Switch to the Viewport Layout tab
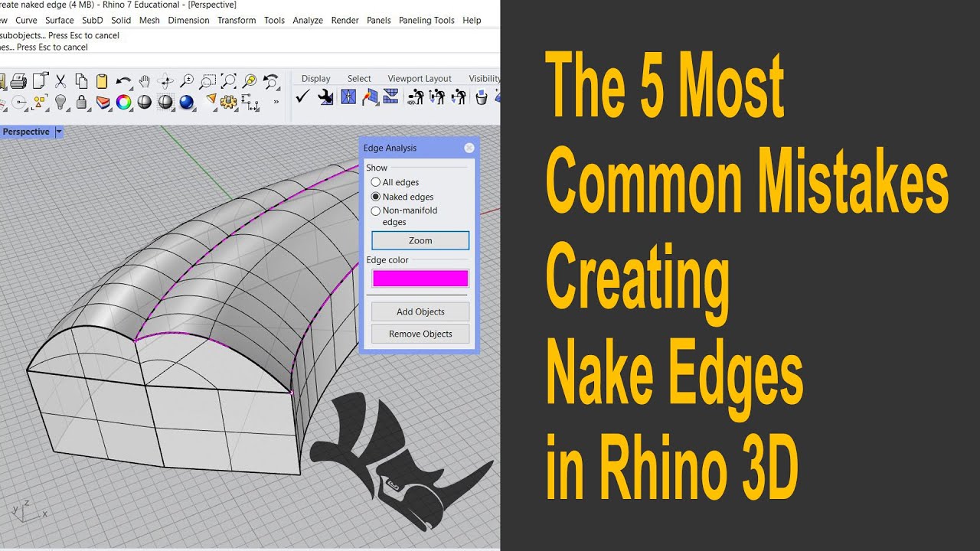This screenshot has width=980, height=551. pyautogui.click(x=420, y=78)
